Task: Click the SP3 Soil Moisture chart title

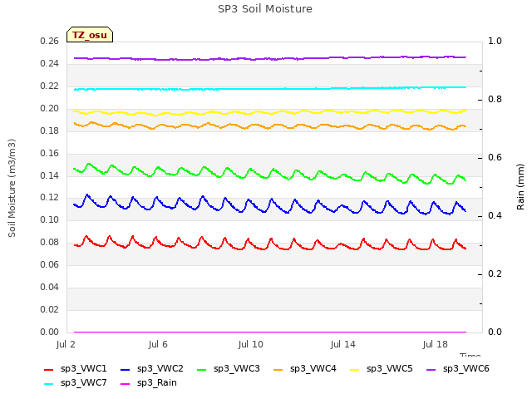Action: [265, 9]
